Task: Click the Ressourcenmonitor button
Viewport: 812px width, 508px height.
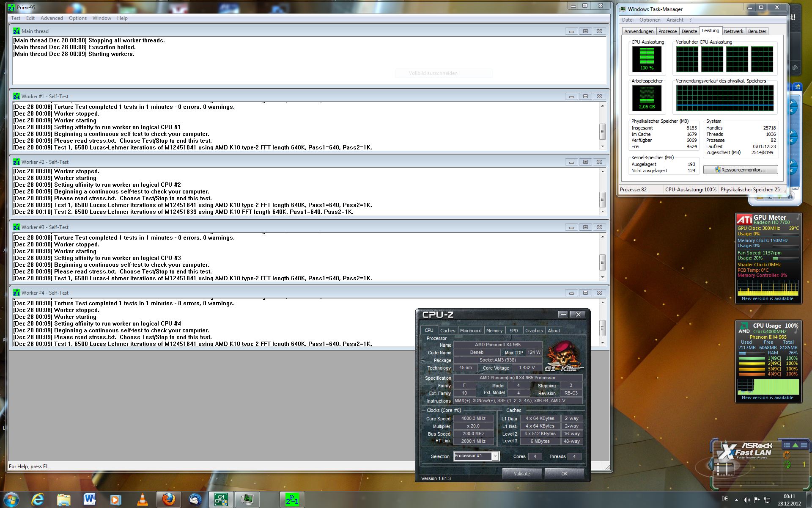Action: (740, 170)
